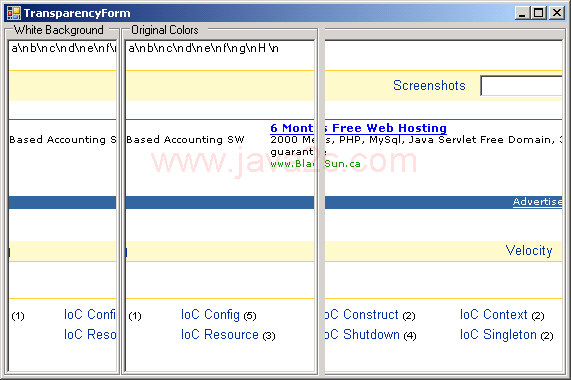
Task: Open the IoC Shutdown link
Action: pos(362,335)
